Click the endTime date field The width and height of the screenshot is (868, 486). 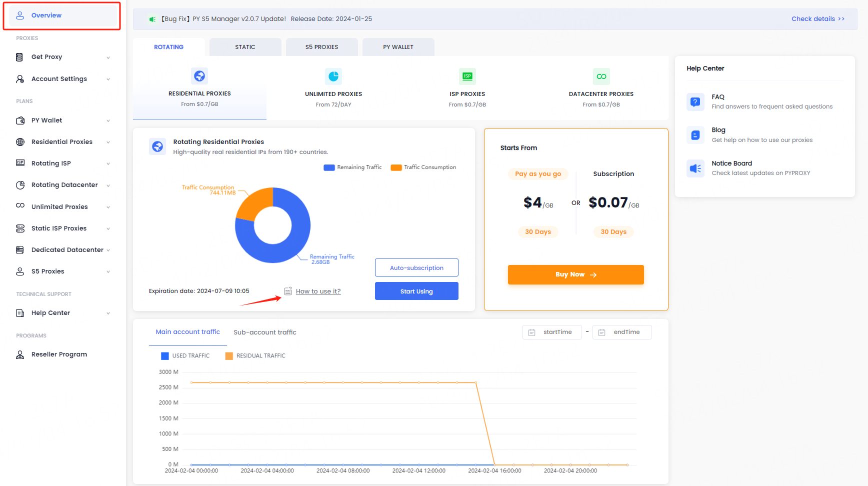click(x=622, y=332)
